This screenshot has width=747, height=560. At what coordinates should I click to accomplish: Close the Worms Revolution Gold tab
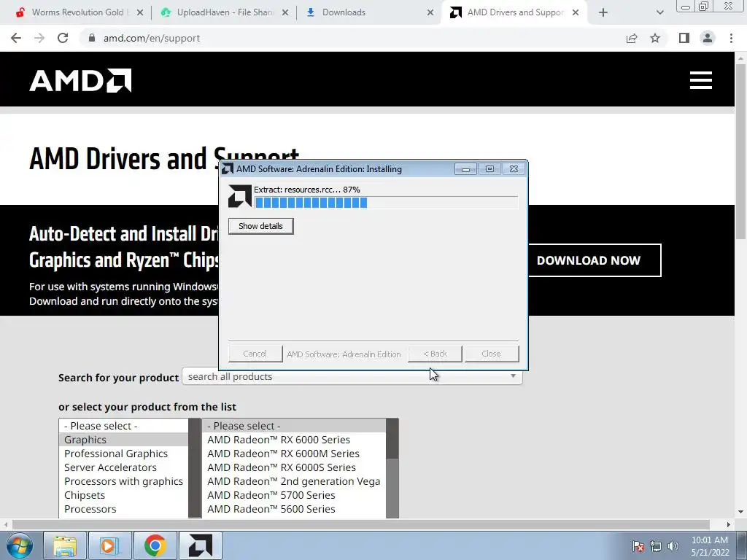point(140,12)
